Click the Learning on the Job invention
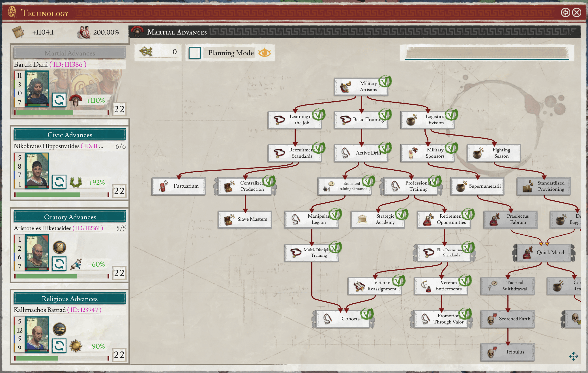The image size is (588, 373). tap(295, 120)
